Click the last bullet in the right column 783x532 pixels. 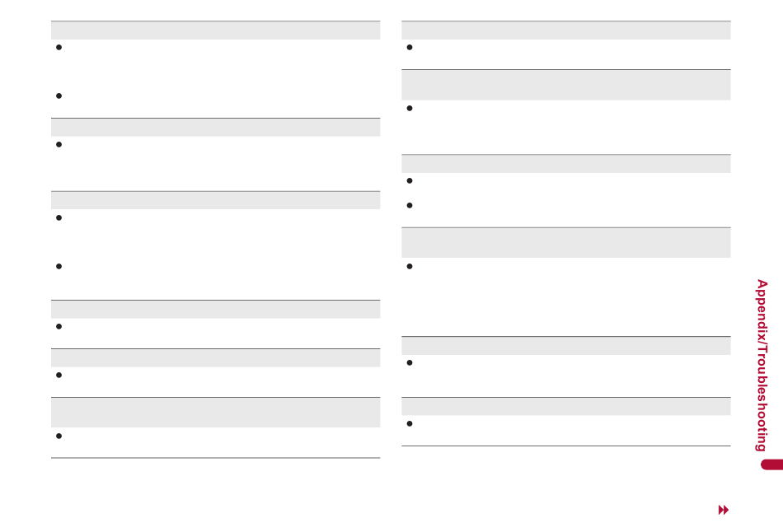click(410, 423)
